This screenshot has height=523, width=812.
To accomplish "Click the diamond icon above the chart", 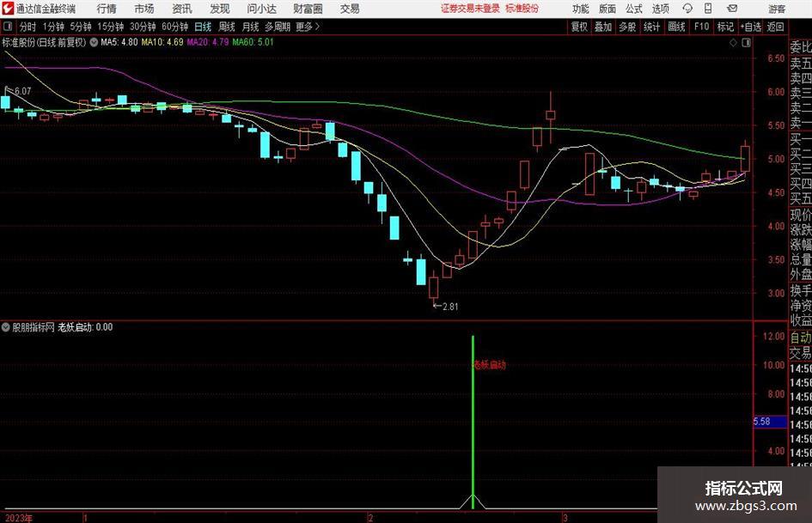I will tap(733, 43).
